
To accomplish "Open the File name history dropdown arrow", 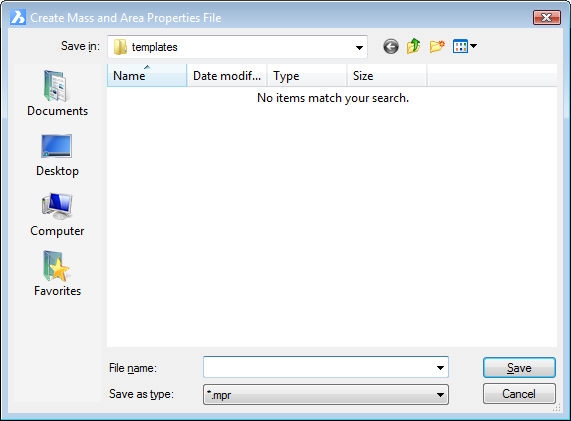I will coord(440,368).
